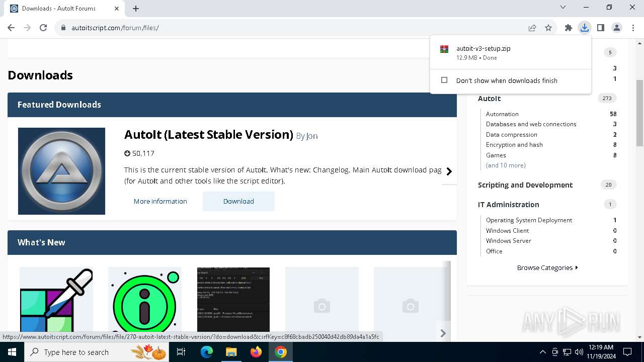This screenshot has width=644, height=362.
Task: Open the Chrome profile avatar icon
Action: coord(617,28)
